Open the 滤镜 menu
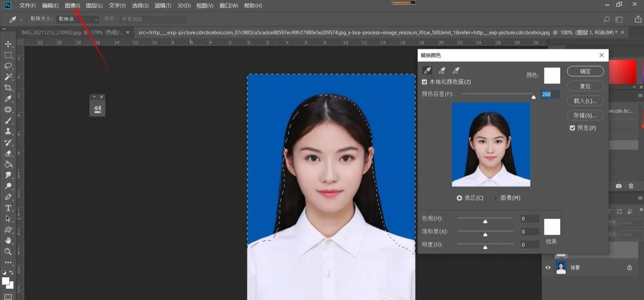This screenshot has width=644, height=300. click(163, 5)
